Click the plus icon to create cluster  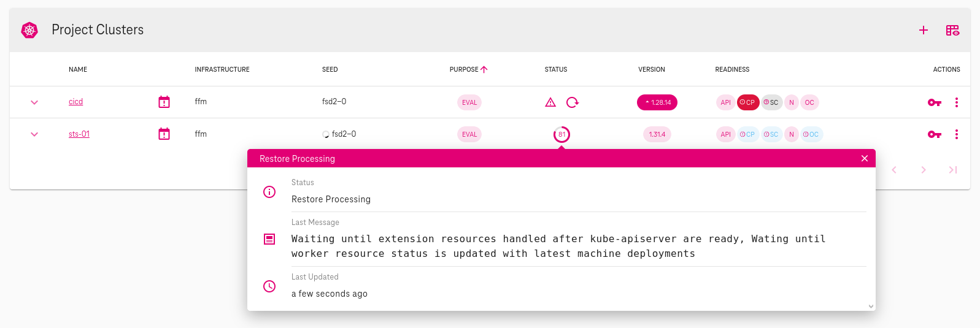pos(923,30)
